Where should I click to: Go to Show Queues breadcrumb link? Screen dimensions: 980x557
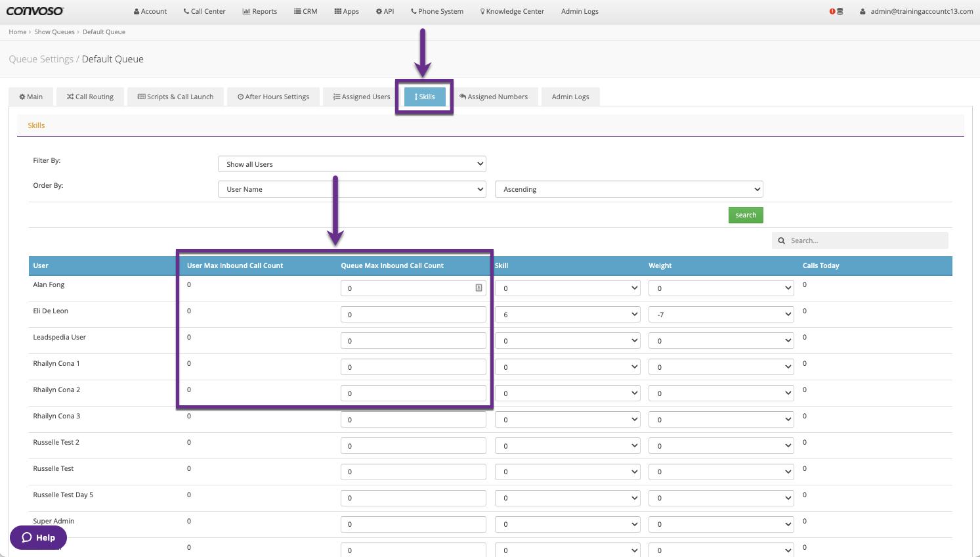coord(54,32)
